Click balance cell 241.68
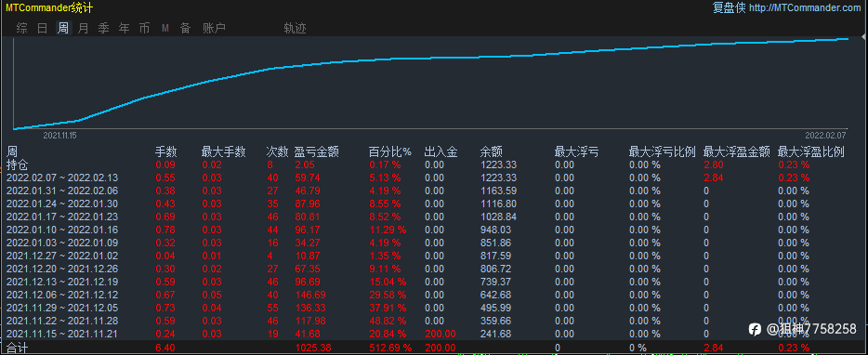Viewport: 868px width, 355px height. coord(496,334)
